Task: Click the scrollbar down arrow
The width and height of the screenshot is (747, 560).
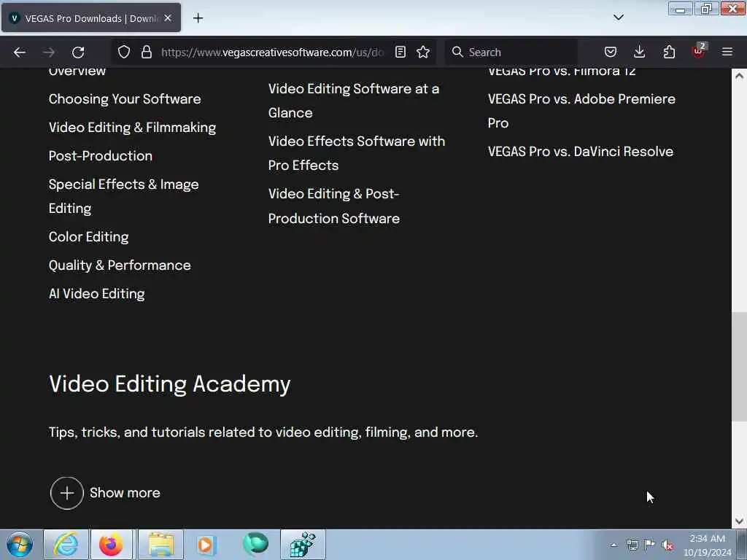Action: coord(739,521)
